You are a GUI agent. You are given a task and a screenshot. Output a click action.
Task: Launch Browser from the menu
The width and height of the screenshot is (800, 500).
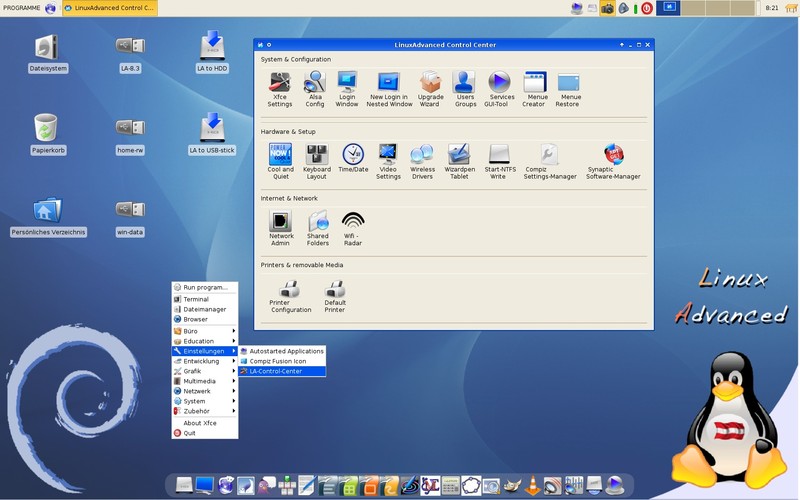(x=205, y=319)
